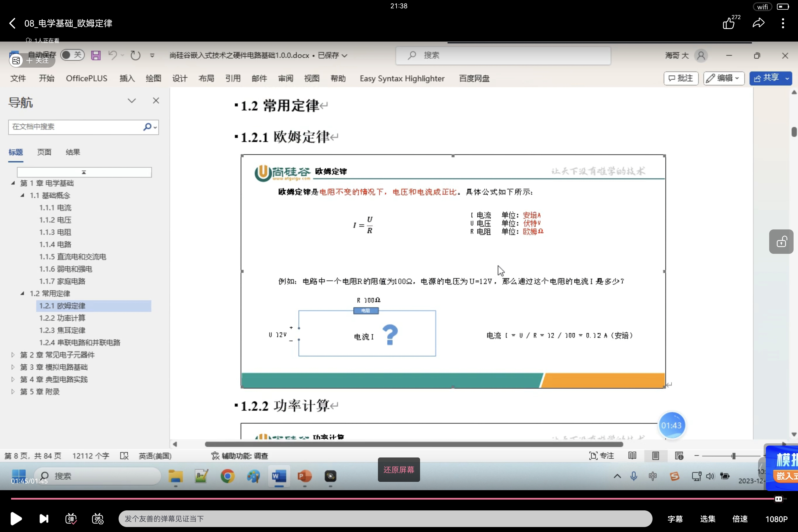
Task: Open Quick Access Toolbar customize dropdown
Action: tap(152, 55)
